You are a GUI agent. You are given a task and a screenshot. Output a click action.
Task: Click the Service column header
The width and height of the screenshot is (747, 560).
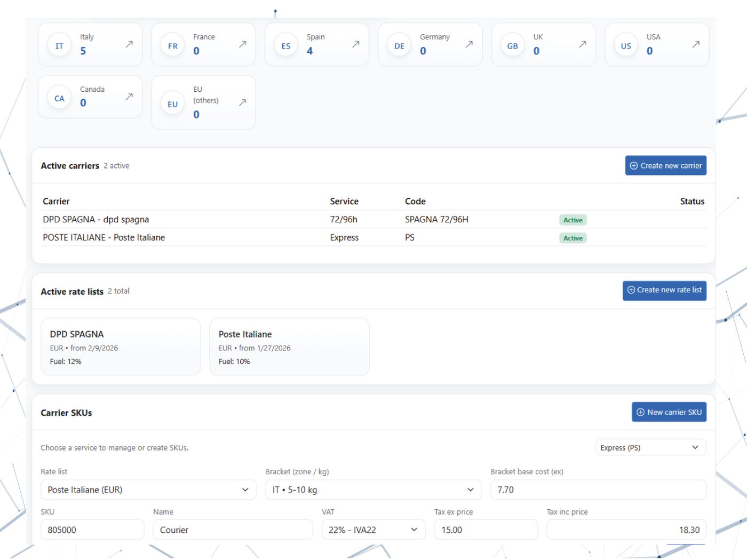[344, 201]
